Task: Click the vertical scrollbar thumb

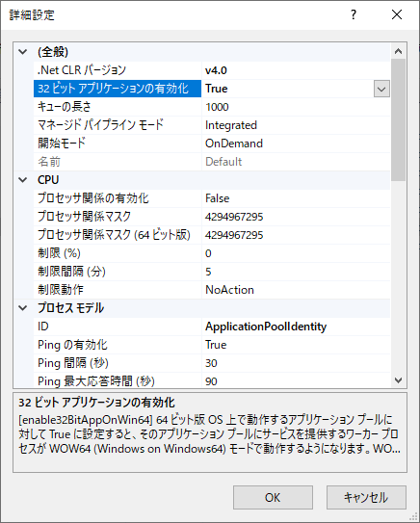Action: coord(398,120)
